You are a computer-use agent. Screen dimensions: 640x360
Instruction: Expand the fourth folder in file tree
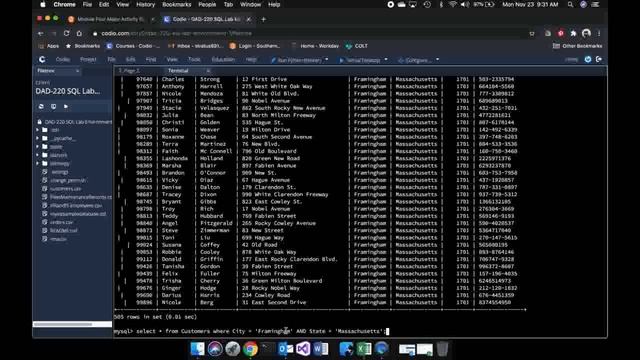38,155
